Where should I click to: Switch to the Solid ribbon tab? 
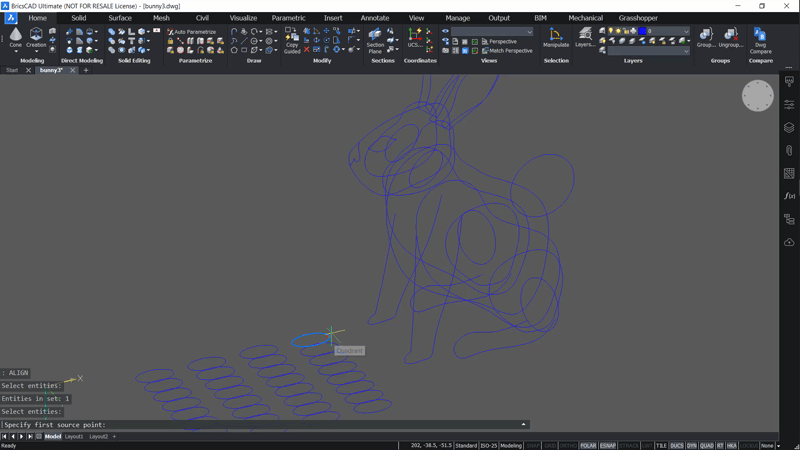tap(79, 18)
